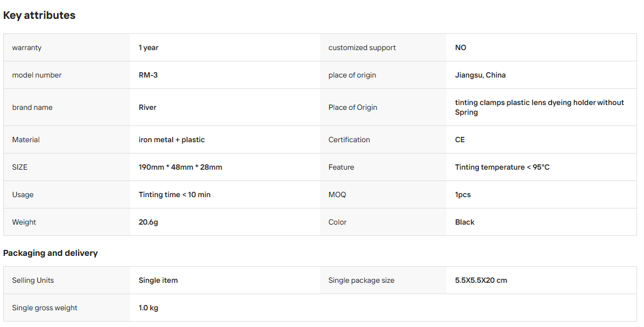Viewport: 644px width, 327px height.
Task: Click the Single package size label
Action: (x=361, y=281)
